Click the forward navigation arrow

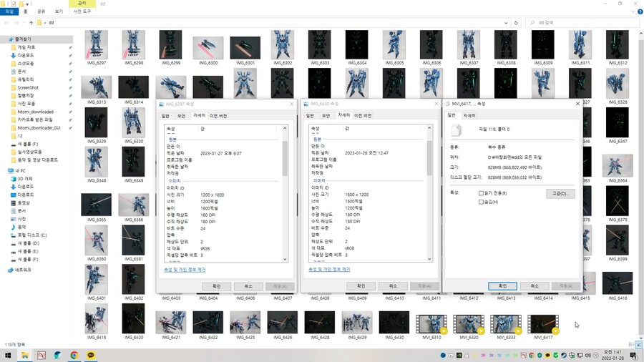click(x=16, y=23)
